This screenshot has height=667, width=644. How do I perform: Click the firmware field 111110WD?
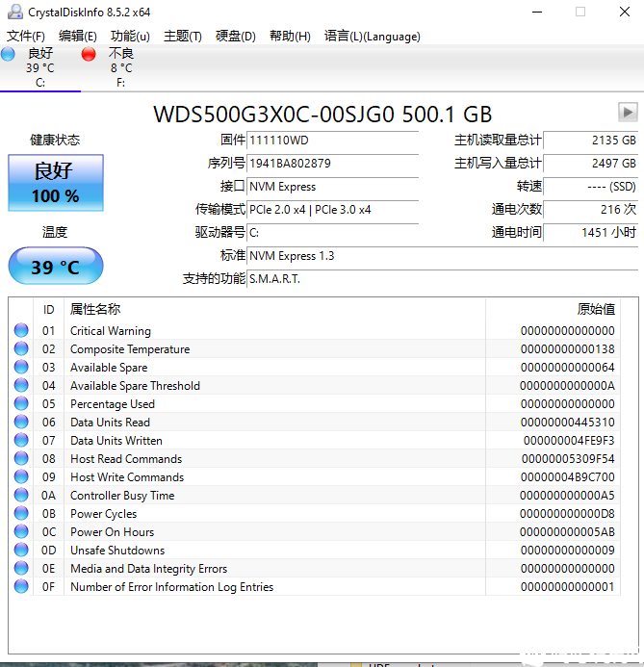tap(333, 141)
